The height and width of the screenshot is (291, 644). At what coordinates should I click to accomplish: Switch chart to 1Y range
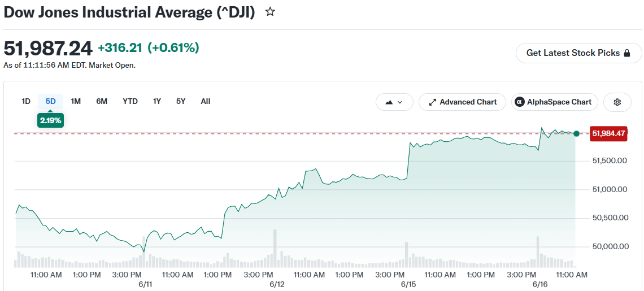[157, 102]
